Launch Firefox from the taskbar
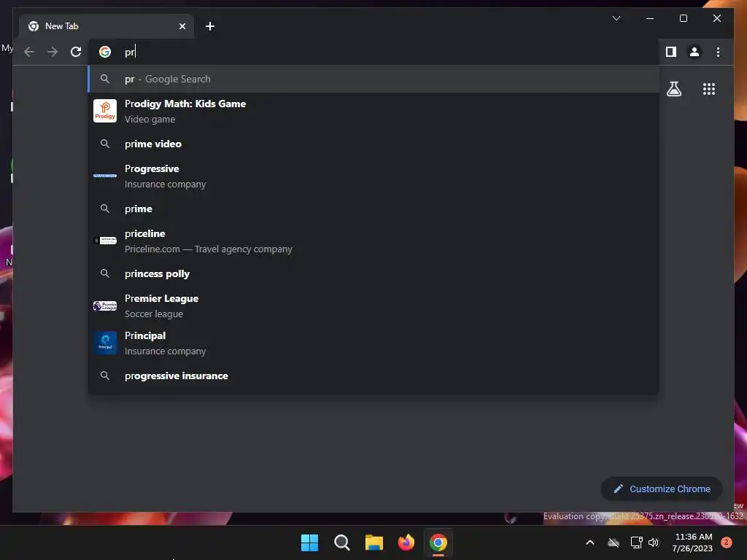747x560 pixels. coord(406,542)
